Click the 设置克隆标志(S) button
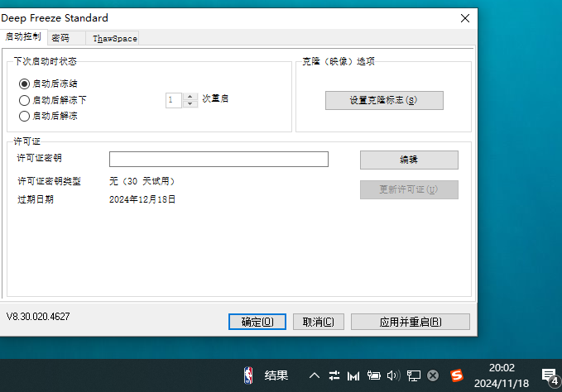This screenshot has height=392, width=562. click(384, 100)
